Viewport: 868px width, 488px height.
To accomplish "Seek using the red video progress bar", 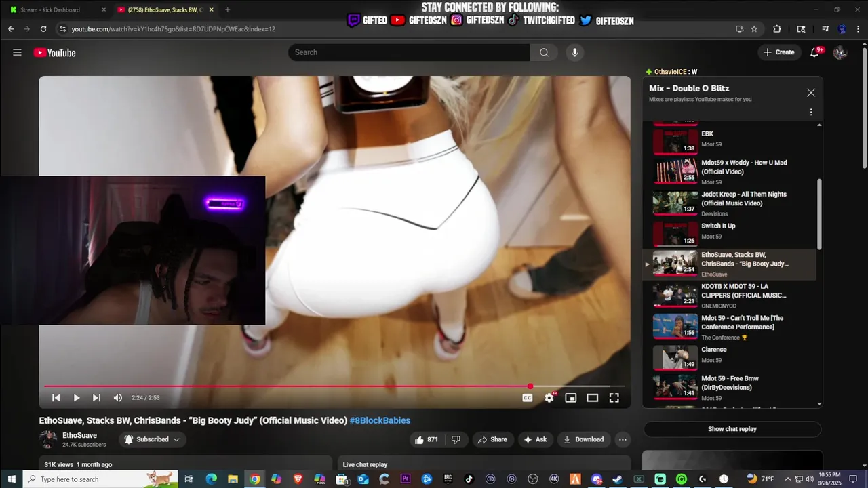I will 334,386.
